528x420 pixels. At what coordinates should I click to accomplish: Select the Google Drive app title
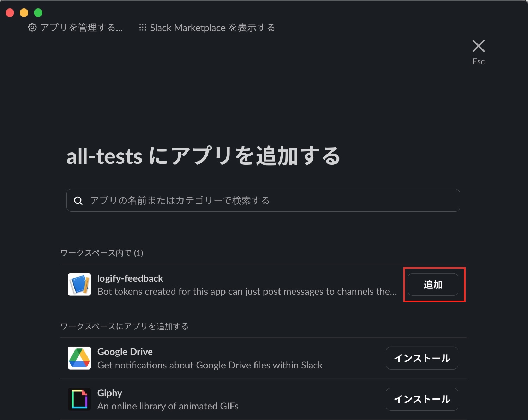(x=125, y=352)
